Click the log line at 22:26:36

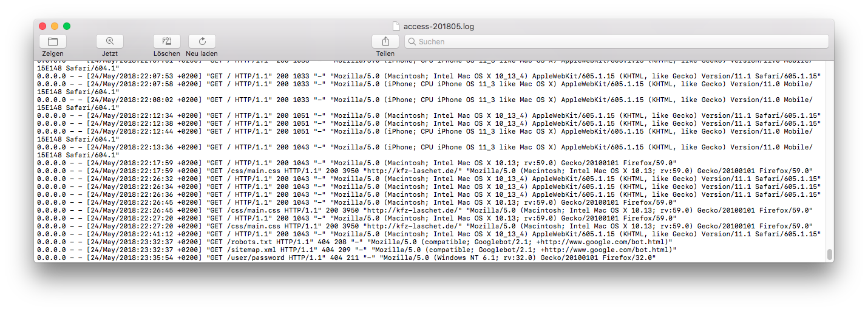tap(429, 194)
